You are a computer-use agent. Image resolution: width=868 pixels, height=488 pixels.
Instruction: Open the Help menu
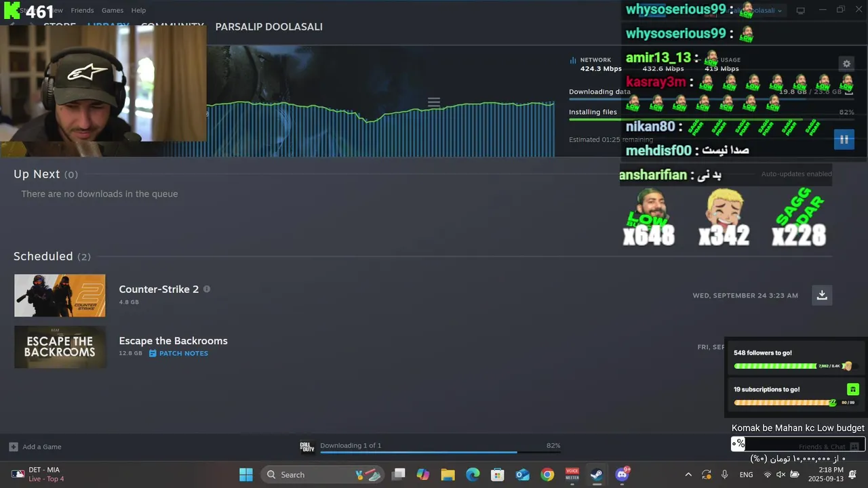click(138, 10)
